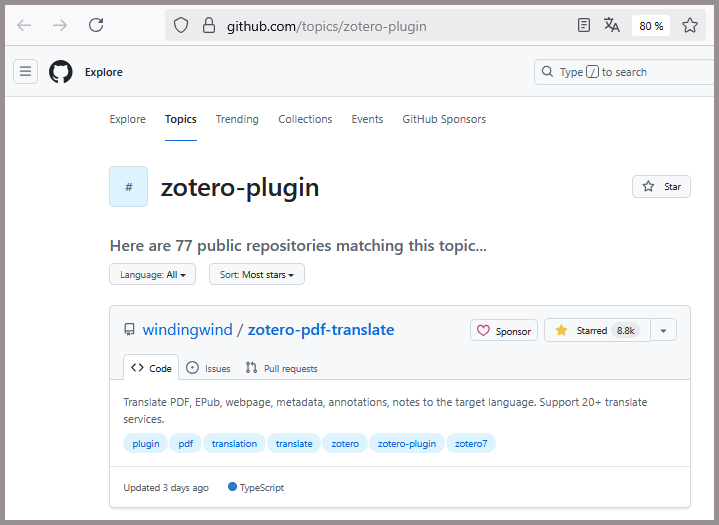Open the GitHub Sponsors tab
719x525 pixels.
point(444,119)
